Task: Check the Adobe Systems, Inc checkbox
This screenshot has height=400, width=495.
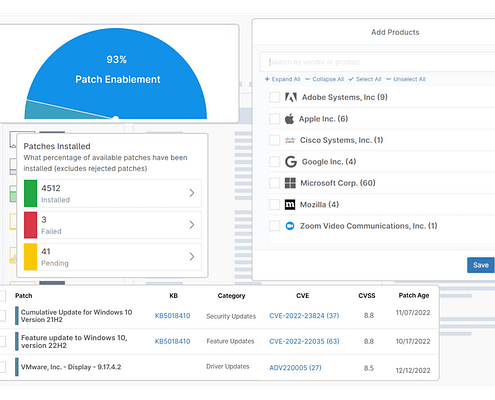Action: (275, 97)
